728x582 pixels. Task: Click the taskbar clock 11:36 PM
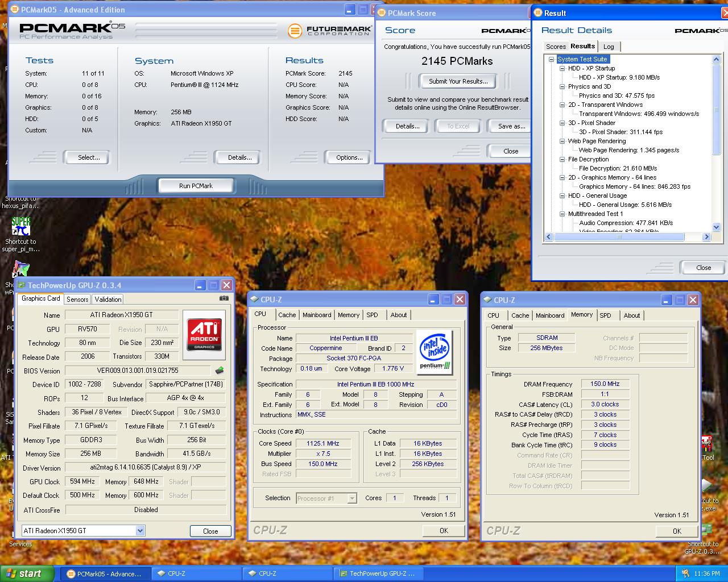(x=707, y=573)
